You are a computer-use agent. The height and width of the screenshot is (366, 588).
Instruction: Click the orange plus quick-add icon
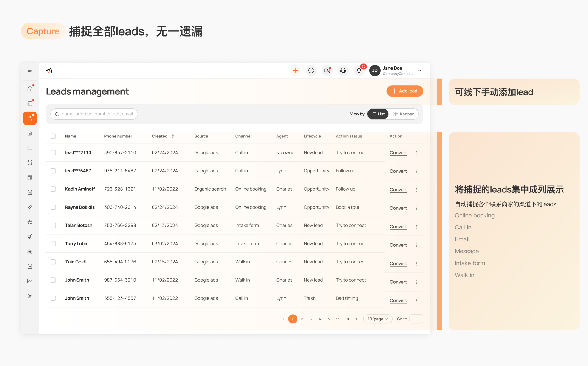pyautogui.click(x=295, y=70)
